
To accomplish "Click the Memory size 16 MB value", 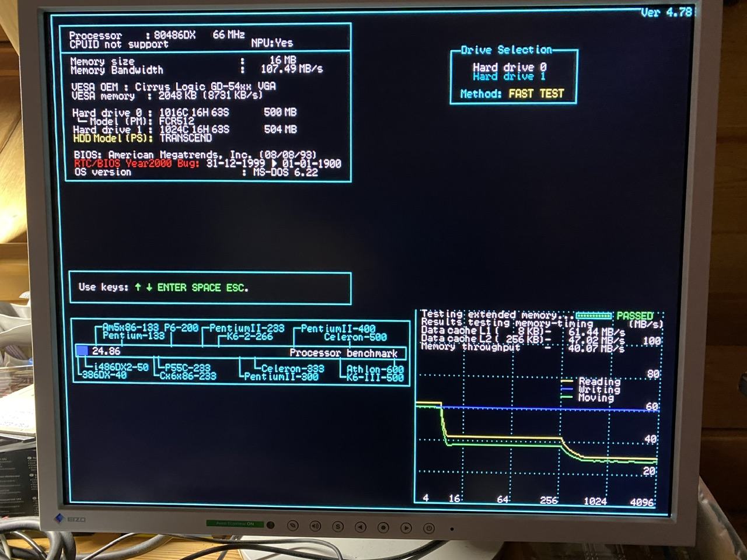I will 282,60.
